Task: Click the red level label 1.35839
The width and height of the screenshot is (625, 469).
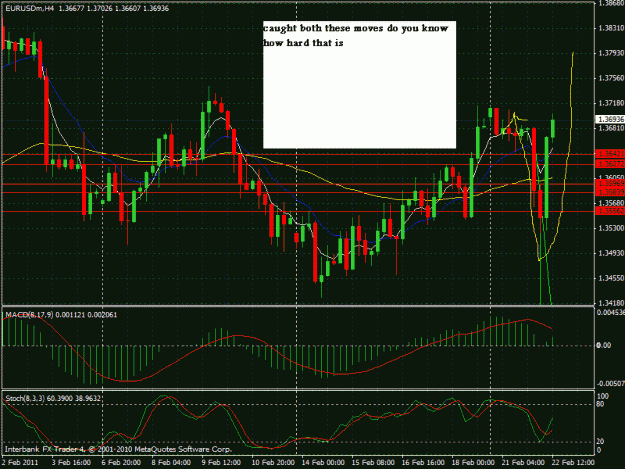Action: (x=610, y=192)
